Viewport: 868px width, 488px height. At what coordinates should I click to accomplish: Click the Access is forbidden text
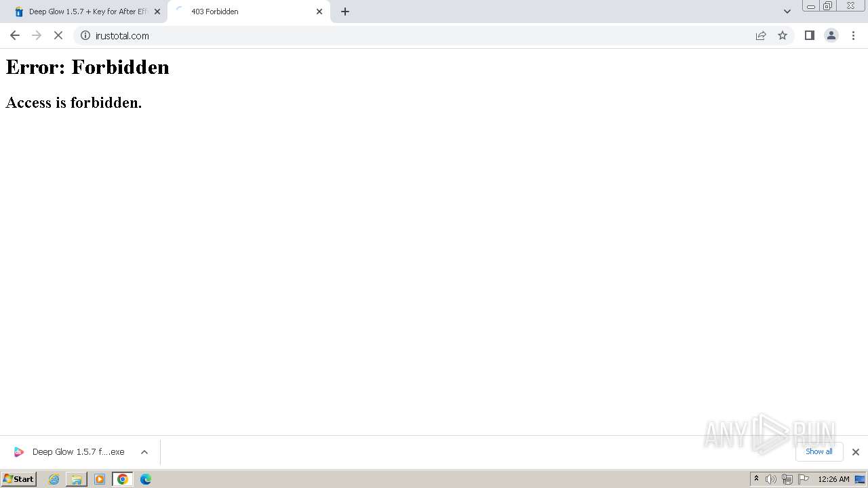[x=74, y=102]
